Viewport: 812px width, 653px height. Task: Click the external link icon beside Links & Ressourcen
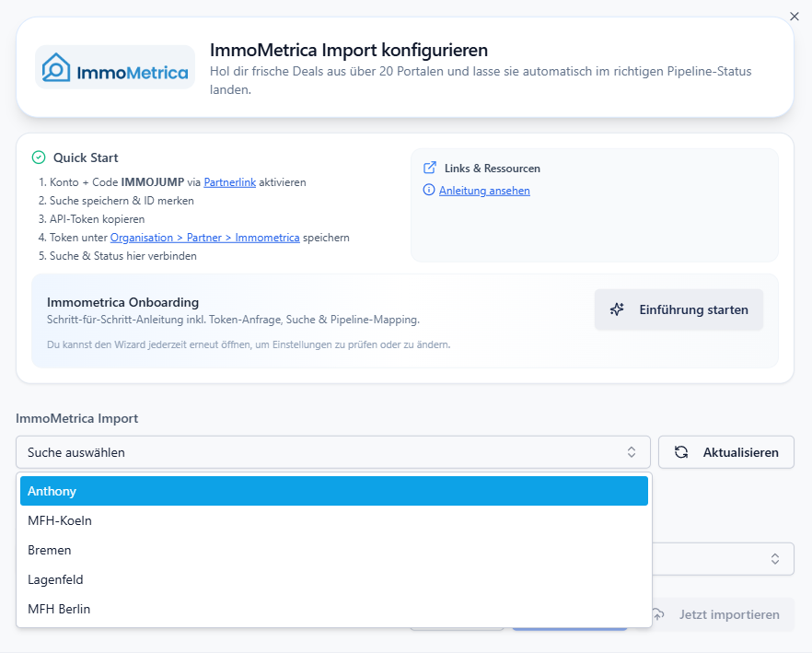[429, 169]
